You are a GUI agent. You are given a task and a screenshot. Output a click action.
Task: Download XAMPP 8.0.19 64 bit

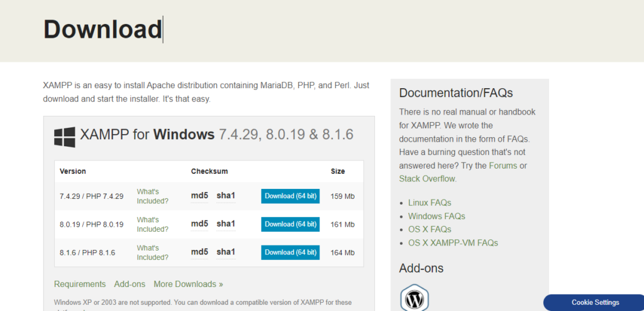[x=291, y=224]
